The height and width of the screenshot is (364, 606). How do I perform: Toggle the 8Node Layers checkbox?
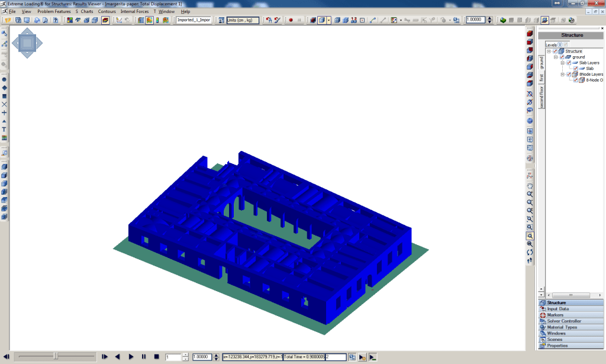pos(569,75)
